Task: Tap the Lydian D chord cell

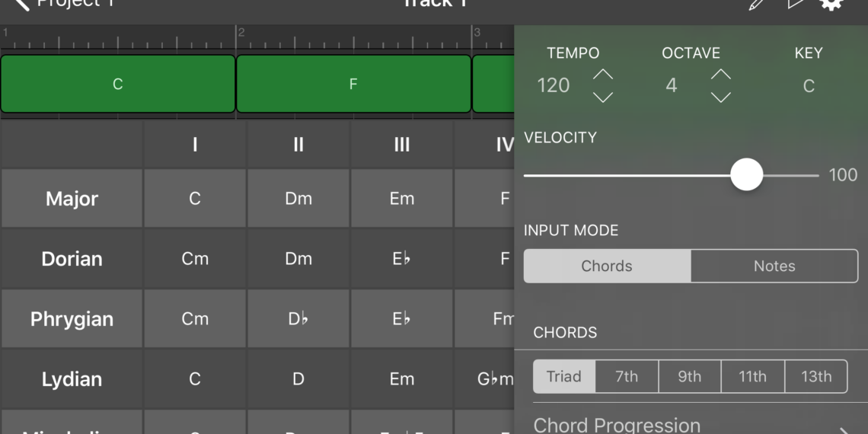Action: point(298,379)
